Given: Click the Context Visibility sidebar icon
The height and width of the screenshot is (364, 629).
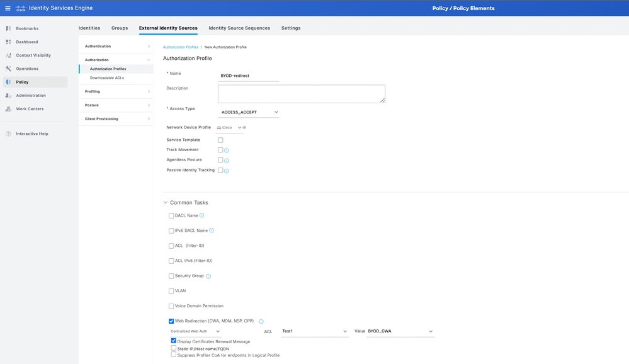Looking at the screenshot, I should point(8,55).
